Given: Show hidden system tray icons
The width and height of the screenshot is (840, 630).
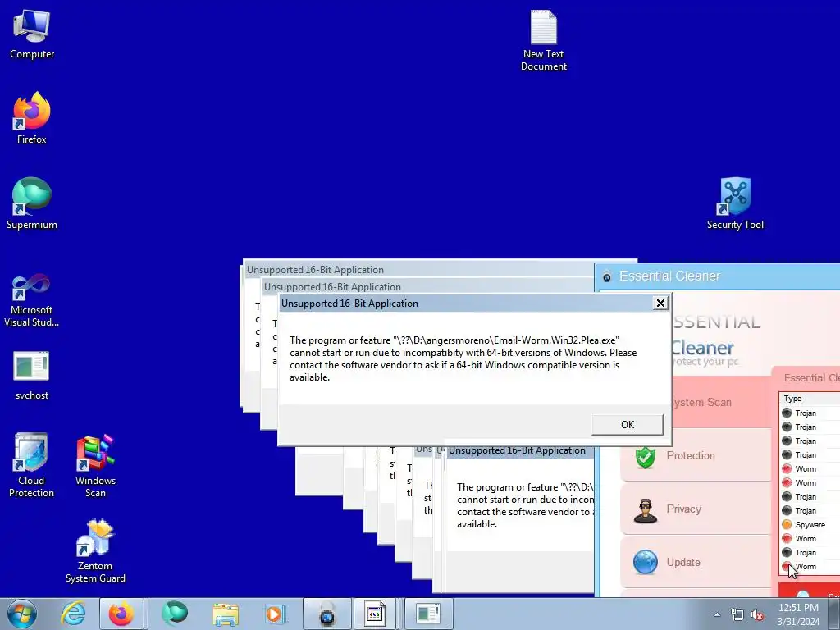Looking at the screenshot, I should [x=717, y=614].
